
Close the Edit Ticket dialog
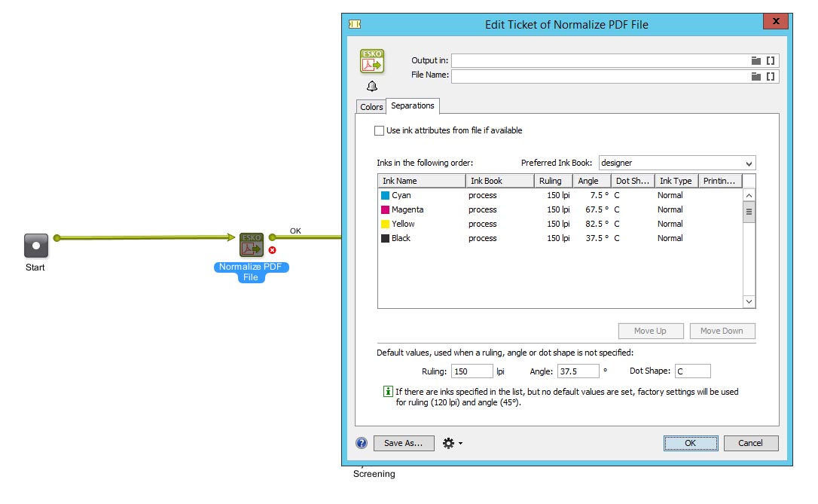coord(777,21)
